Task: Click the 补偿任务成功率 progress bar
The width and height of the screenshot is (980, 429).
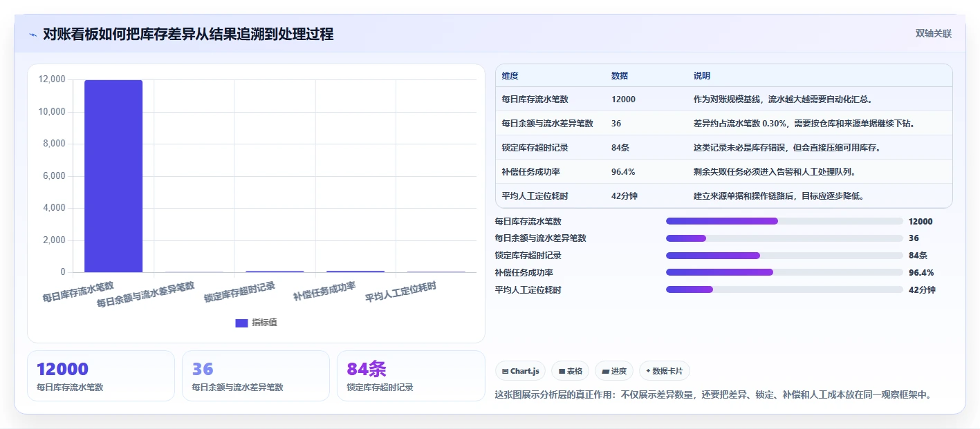Action: tap(784, 272)
